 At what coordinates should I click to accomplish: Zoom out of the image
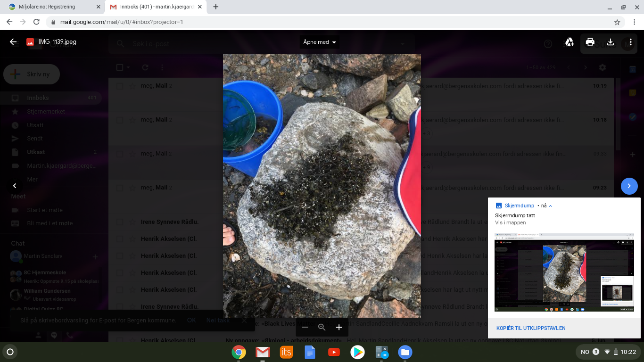(x=305, y=327)
